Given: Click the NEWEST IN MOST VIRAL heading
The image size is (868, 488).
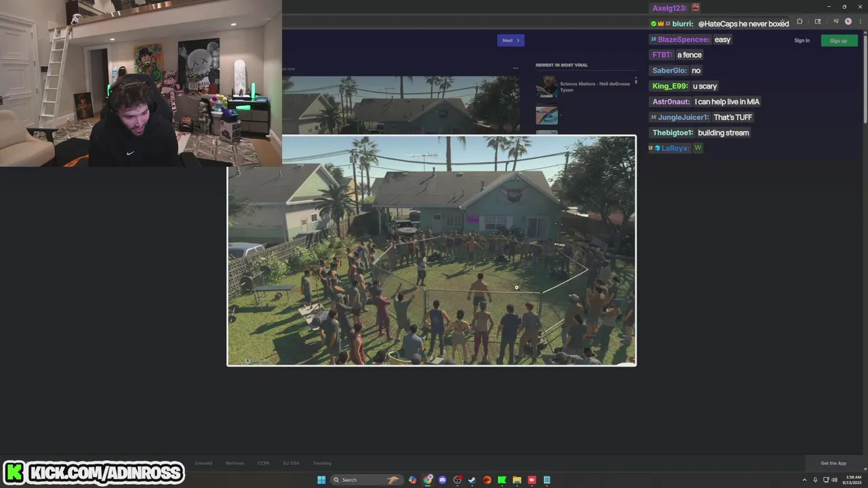Looking at the screenshot, I should pos(561,65).
